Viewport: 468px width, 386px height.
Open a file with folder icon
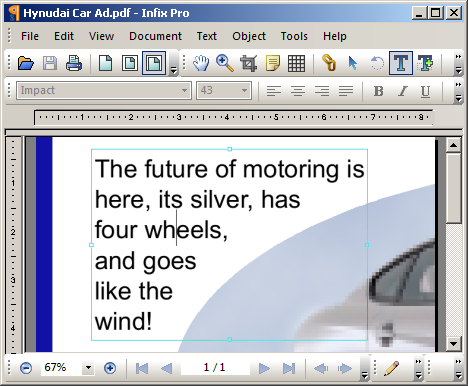pyautogui.click(x=26, y=63)
